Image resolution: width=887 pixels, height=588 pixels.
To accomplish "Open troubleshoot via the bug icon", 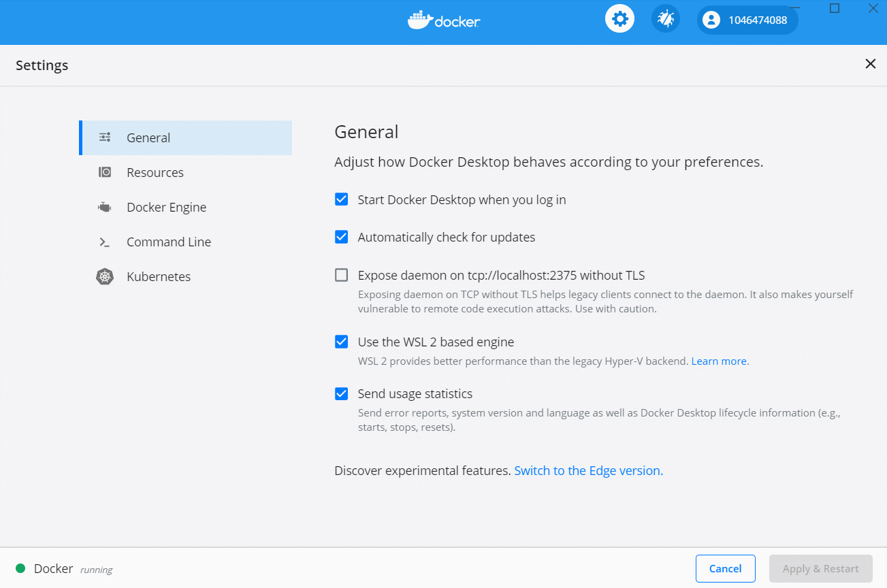I will (665, 19).
